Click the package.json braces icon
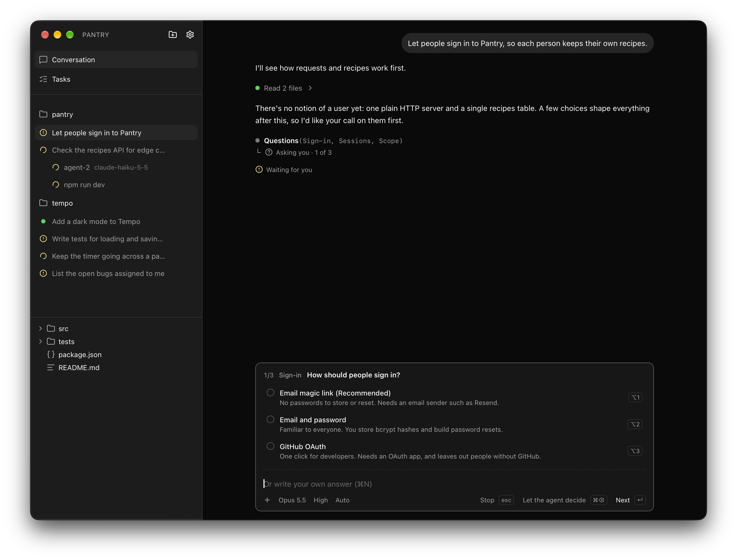The height and width of the screenshot is (560, 737). [x=51, y=355]
